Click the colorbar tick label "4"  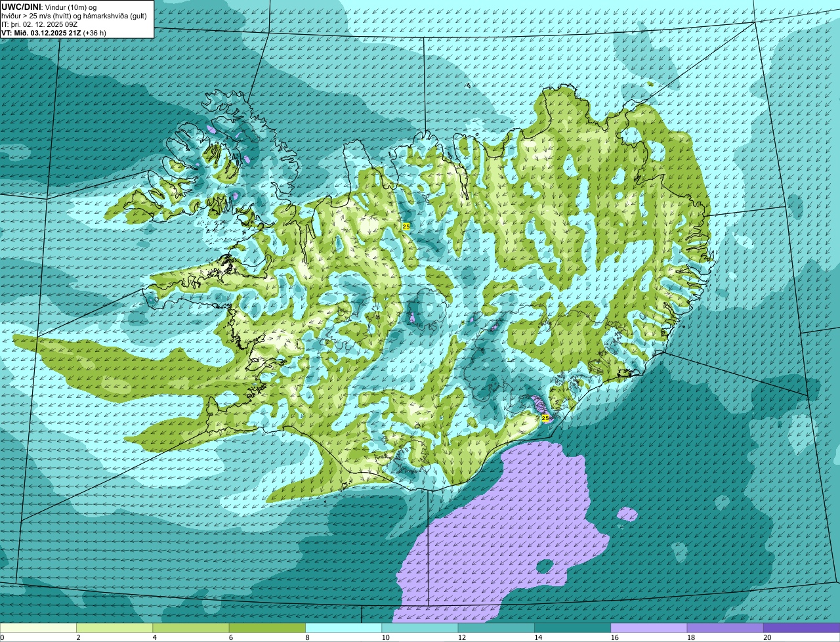coord(154,637)
